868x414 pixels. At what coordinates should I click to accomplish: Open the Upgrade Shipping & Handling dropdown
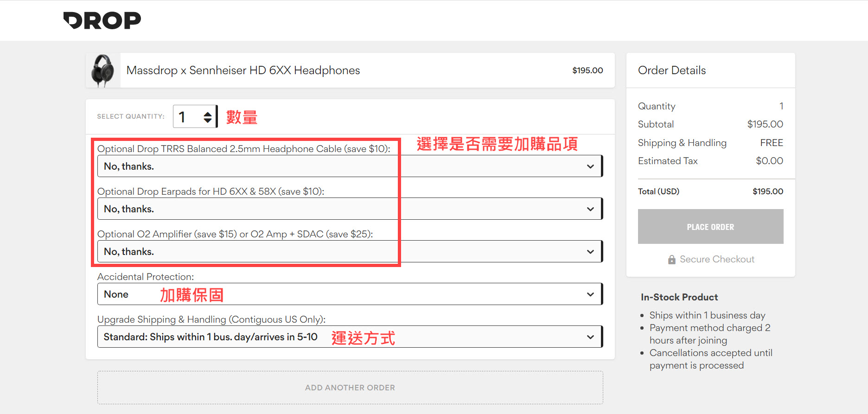(x=349, y=337)
